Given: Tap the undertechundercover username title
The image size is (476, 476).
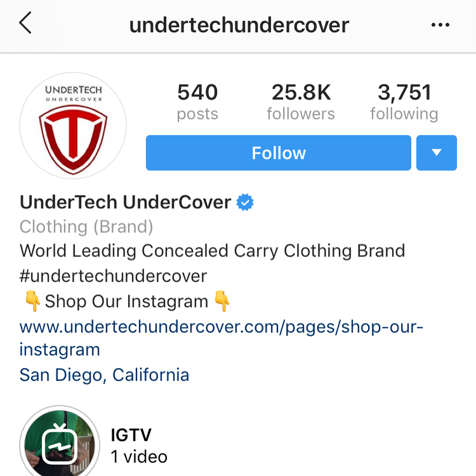Looking at the screenshot, I should tap(239, 25).
